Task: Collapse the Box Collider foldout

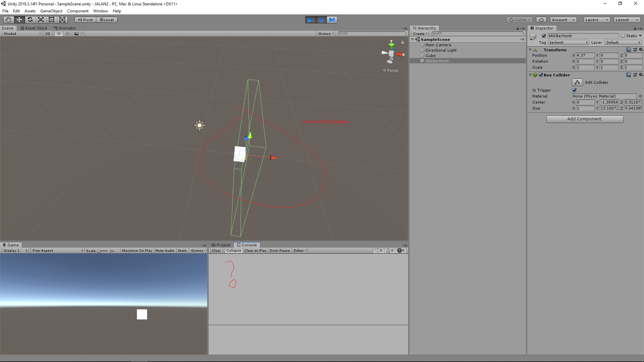Action: [530, 75]
